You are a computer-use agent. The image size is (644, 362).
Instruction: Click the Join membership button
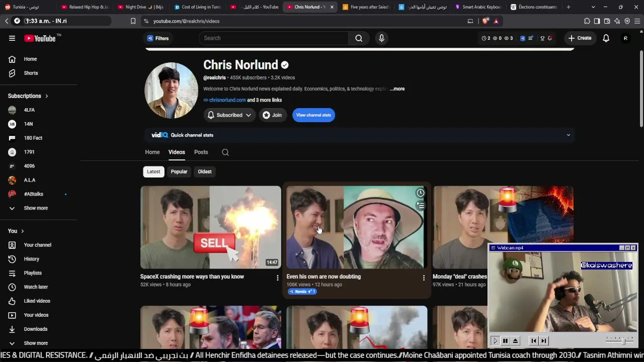pyautogui.click(x=272, y=115)
